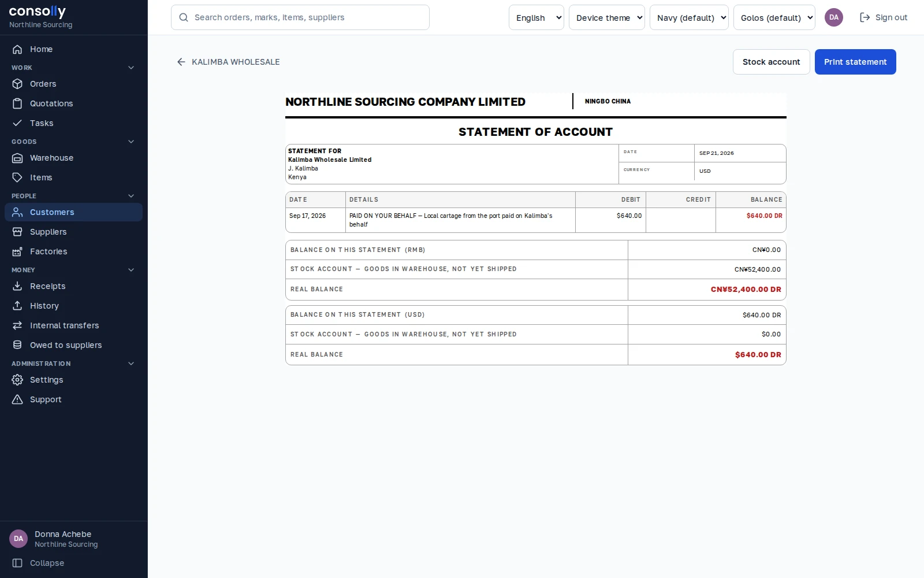Collapse the GOODS section chevron
The width and height of the screenshot is (924, 578).
click(x=131, y=142)
